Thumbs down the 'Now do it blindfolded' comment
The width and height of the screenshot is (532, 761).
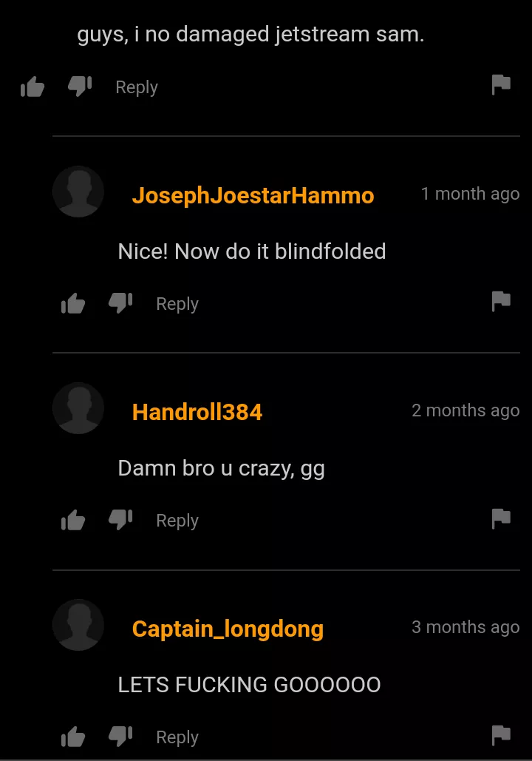click(x=120, y=303)
